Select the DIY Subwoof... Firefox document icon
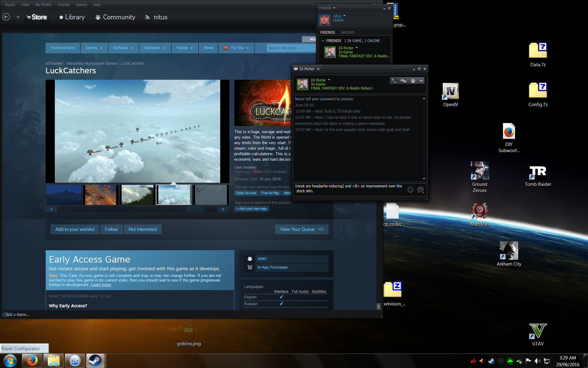Image resolution: width=588 pixels, height=368 pixels. pyautogui.click(x=509, y=138)
